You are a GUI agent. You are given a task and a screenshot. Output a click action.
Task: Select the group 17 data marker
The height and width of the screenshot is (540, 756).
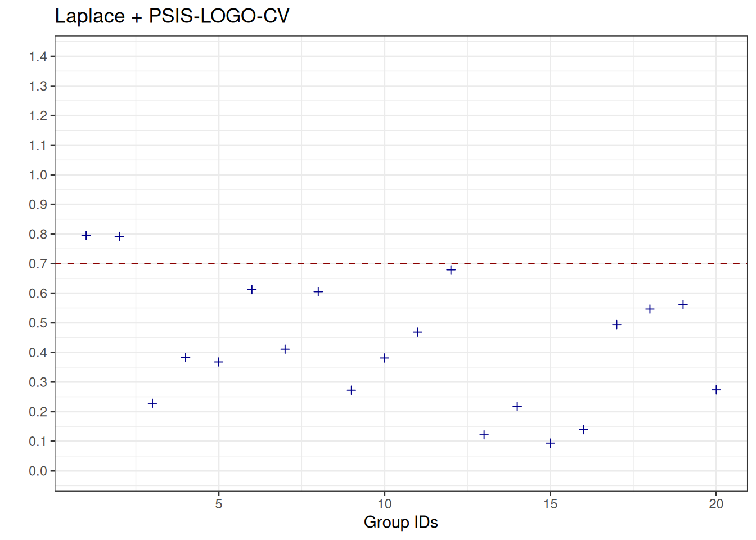pos(616,325)
